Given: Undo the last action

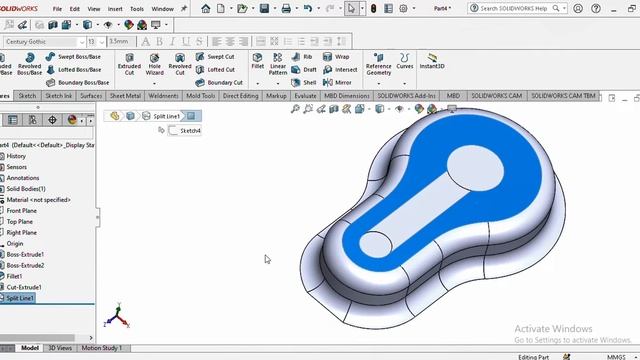Looking at the screenshot, I should click(x=308, y=8).
